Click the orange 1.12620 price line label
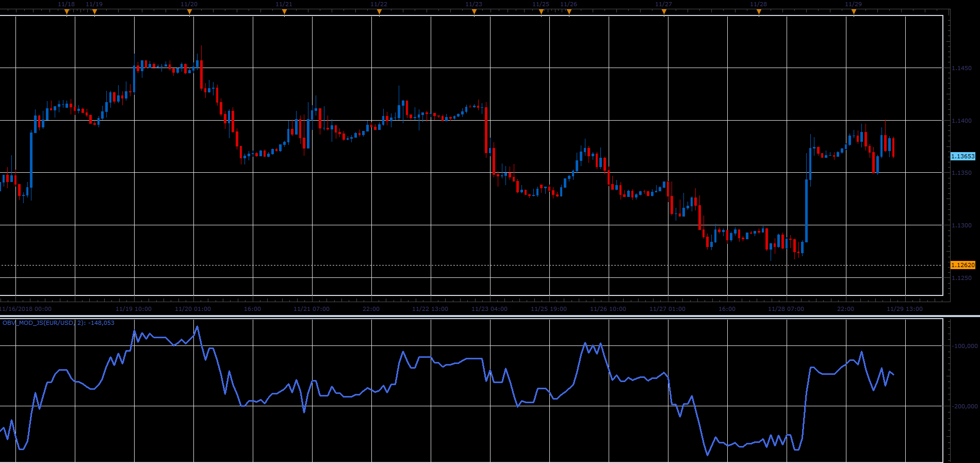 pyautogui.click(x=963, y=265)
